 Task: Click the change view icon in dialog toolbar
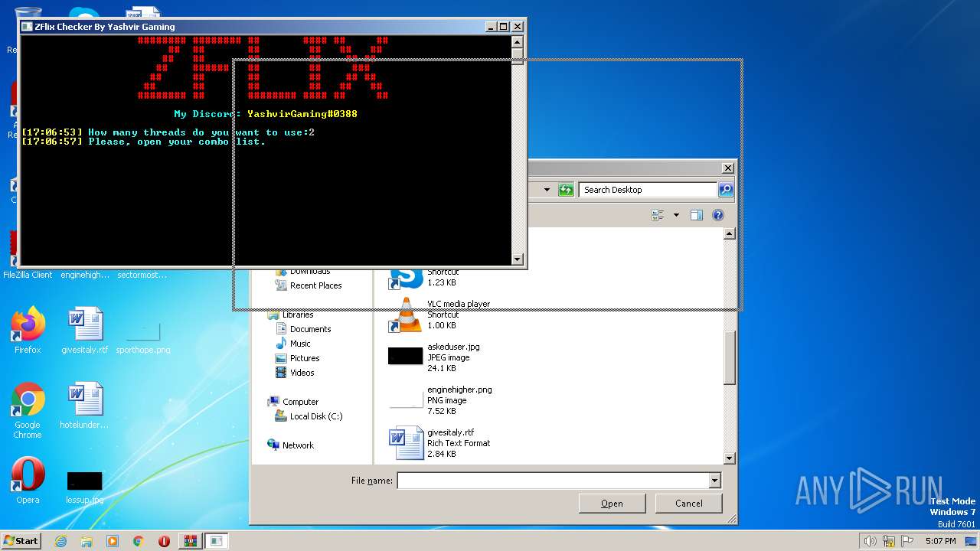pos(658,216)
